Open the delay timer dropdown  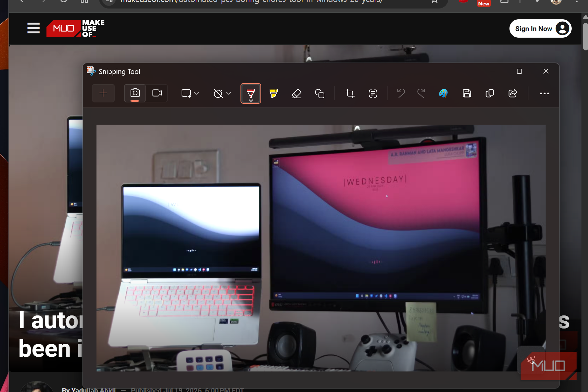222,93
